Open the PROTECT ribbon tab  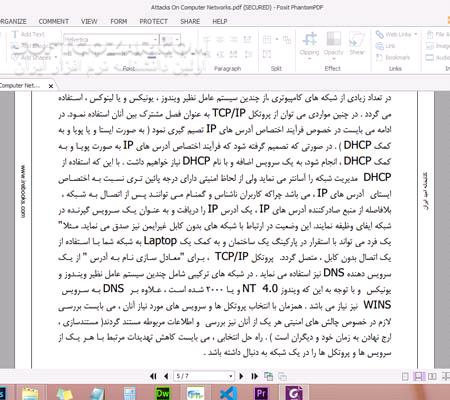[153, 21]
